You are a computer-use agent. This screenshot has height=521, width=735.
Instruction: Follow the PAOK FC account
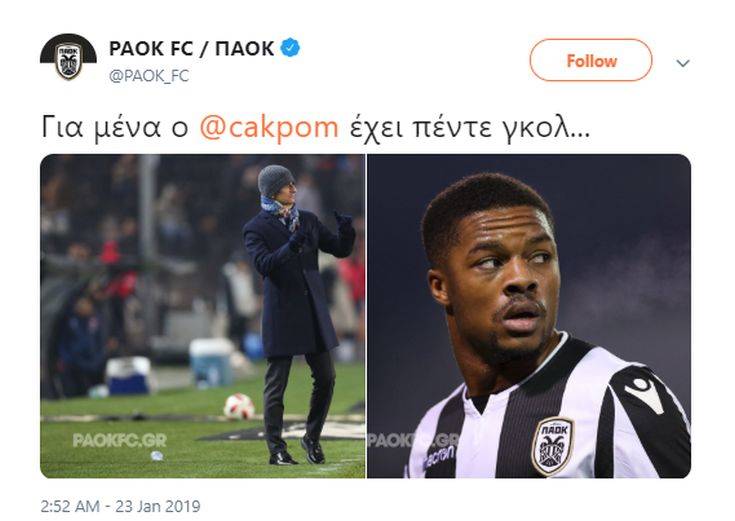tap(591, 60)
